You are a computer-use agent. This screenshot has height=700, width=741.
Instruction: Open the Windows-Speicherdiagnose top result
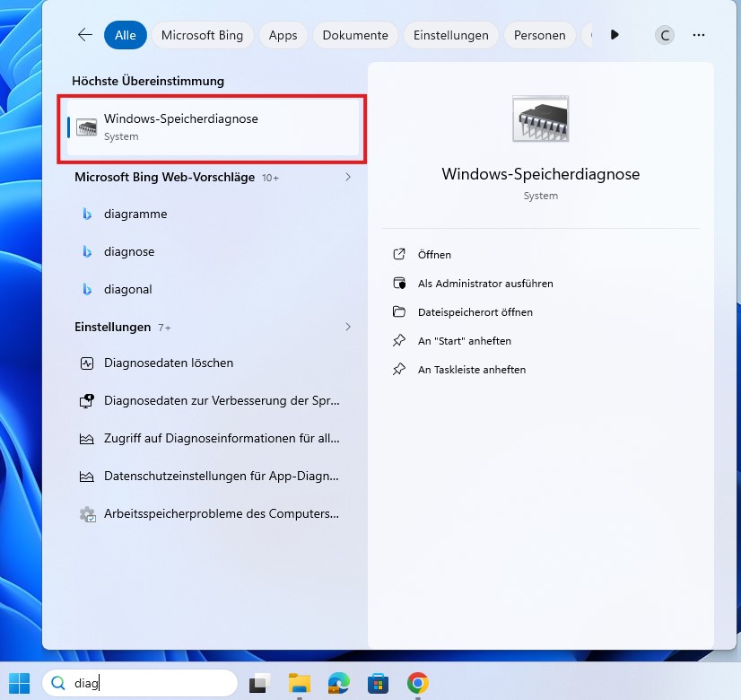pyautogui.click(x=213, y=127)
